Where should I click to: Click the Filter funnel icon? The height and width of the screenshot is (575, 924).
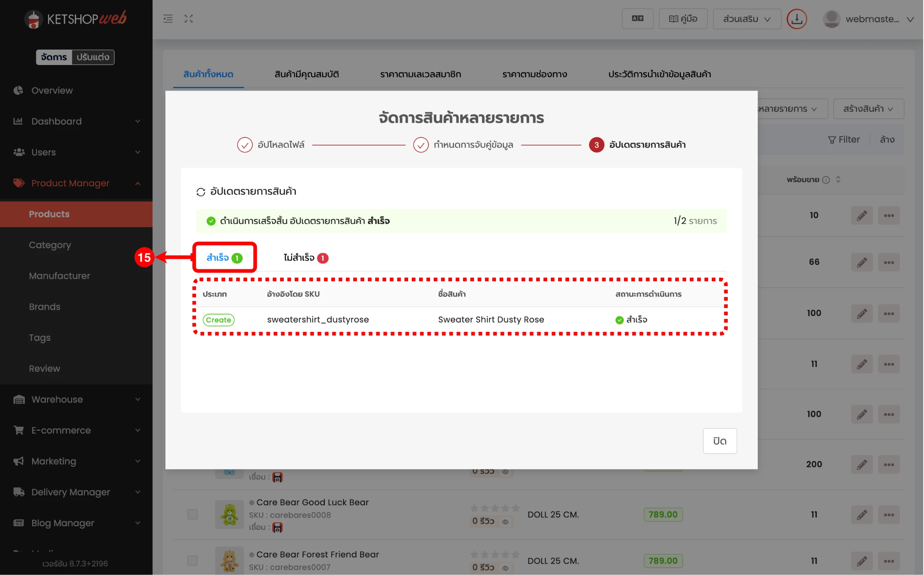(832, 140)
